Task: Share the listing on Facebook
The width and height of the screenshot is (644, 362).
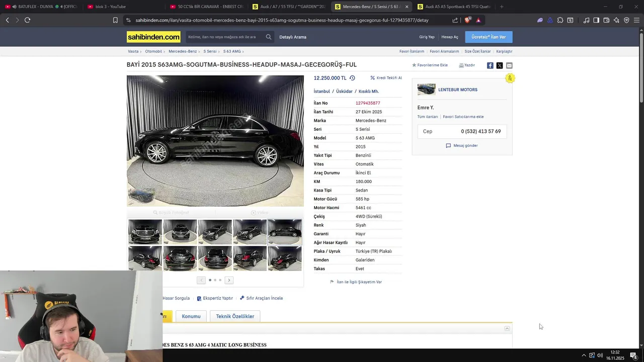Action: [x=490, y=65]
